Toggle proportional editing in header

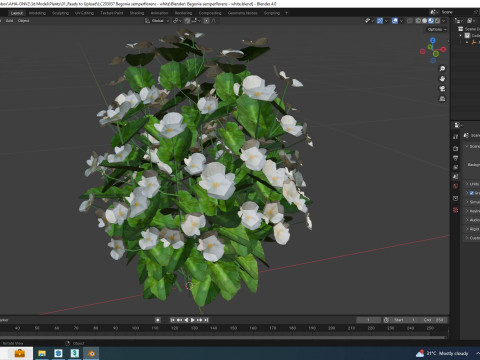coord(206,21)
